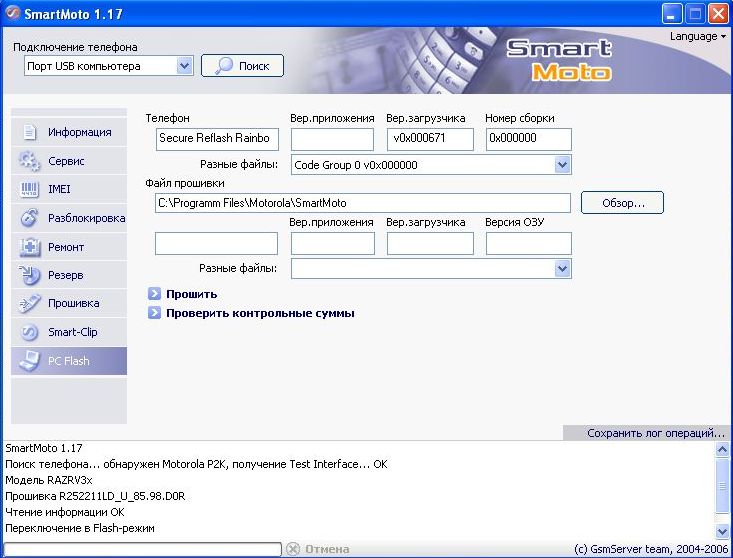733x558 pixels.
Task: Click the Обзор... browse button
Action: pyautogui.click(x=622, y=203)
